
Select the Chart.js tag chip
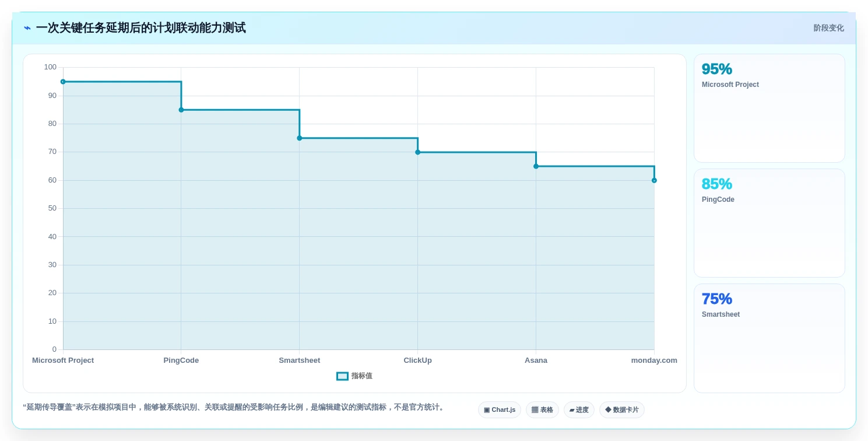[x=500, y=410]
